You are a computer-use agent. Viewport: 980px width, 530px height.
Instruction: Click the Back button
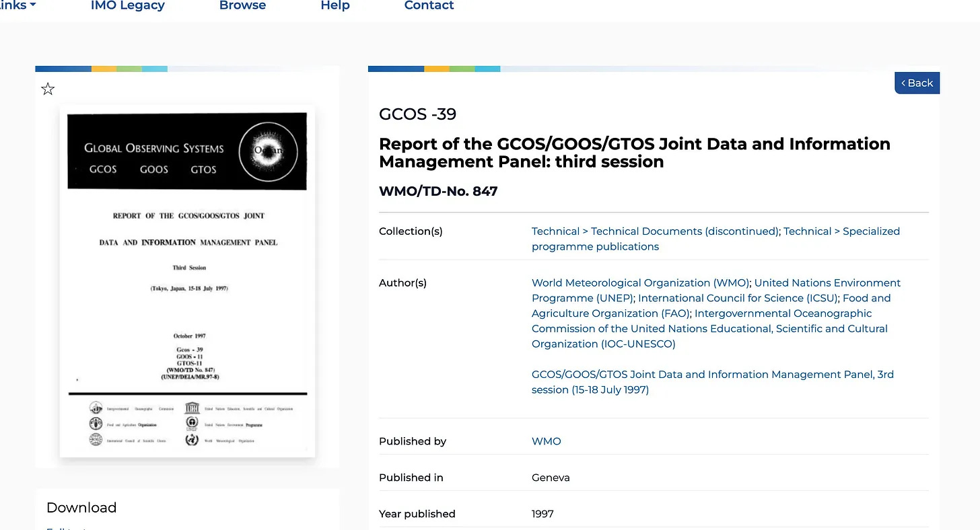(x=917, y=83)
